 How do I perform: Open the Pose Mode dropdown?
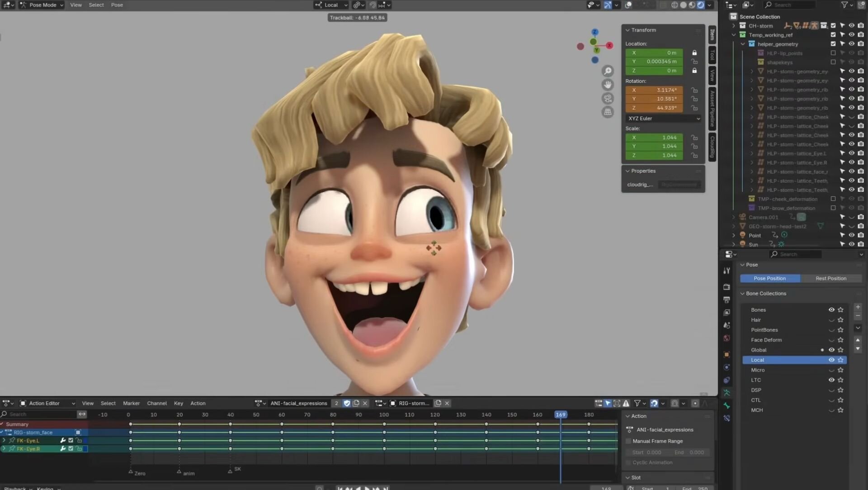[42, 5]
